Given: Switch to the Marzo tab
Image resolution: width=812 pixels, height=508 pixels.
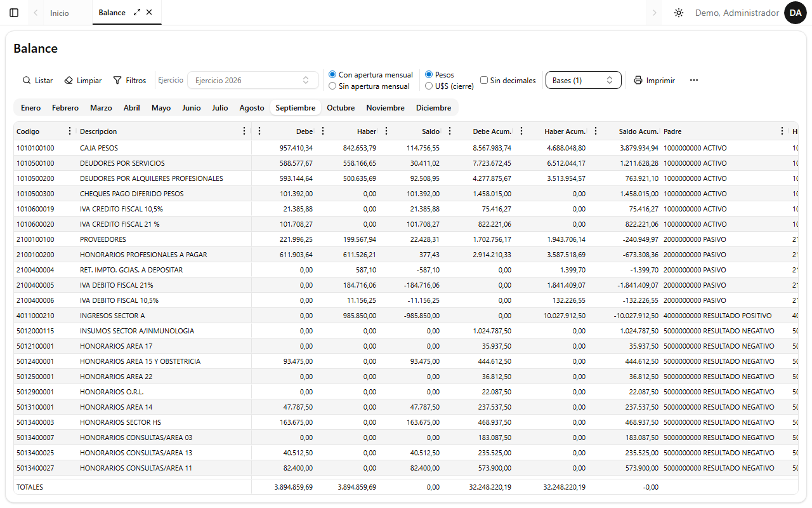Looking at the screenshot, I should point(101,108).
